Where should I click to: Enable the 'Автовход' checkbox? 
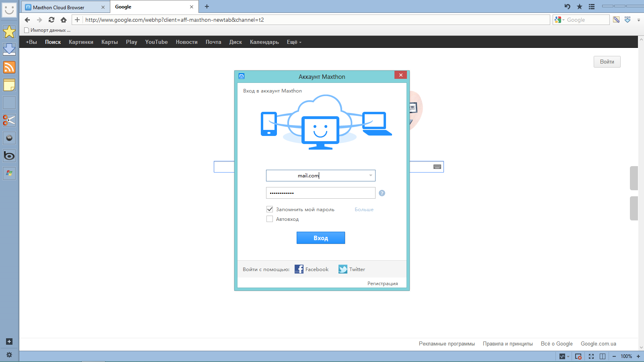pyautogui.click(x=270, y=219)
